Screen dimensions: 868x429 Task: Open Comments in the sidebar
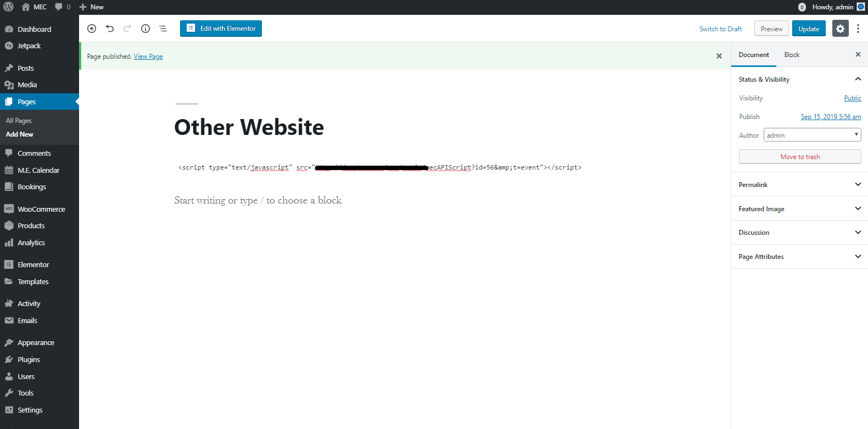[x=40, y=154]
